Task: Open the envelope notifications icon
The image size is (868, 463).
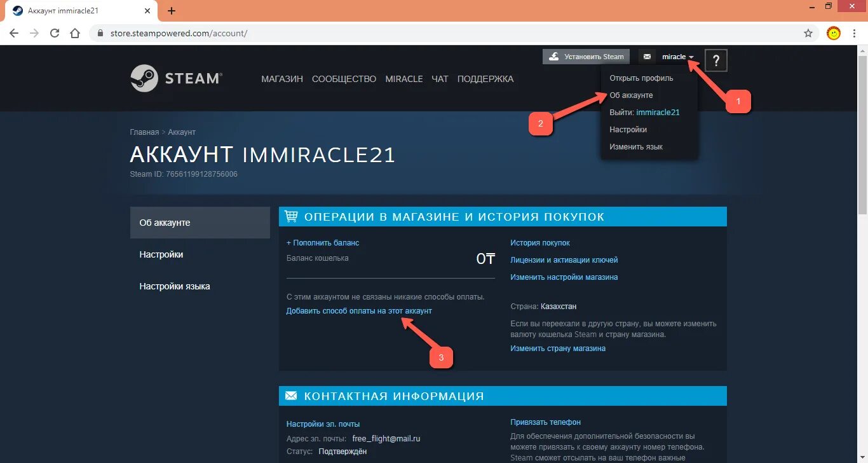Action: (647, 57)
